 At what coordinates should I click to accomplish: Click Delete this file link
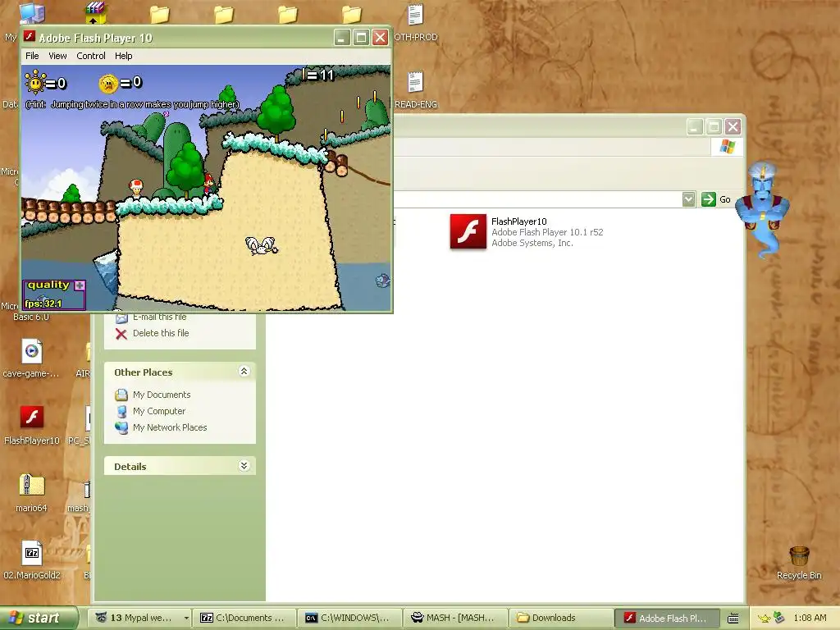tap(161, 333)
